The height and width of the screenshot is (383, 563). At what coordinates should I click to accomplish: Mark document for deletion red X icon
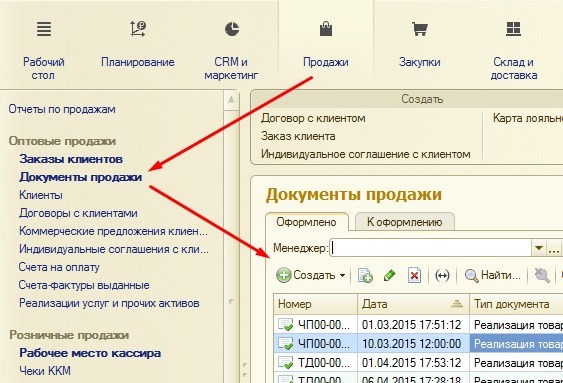tap(414, 276)
